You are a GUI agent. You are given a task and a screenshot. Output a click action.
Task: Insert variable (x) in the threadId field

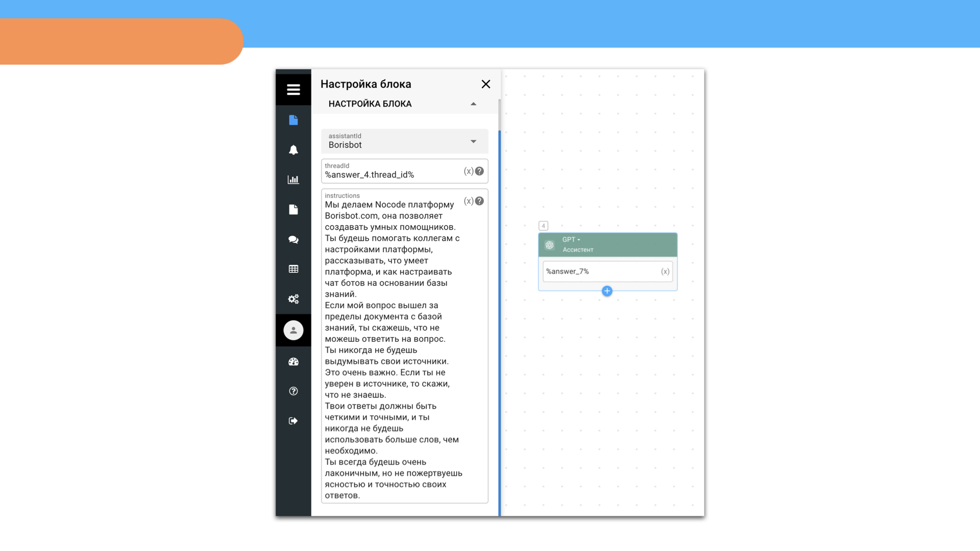tap(468, 171)
